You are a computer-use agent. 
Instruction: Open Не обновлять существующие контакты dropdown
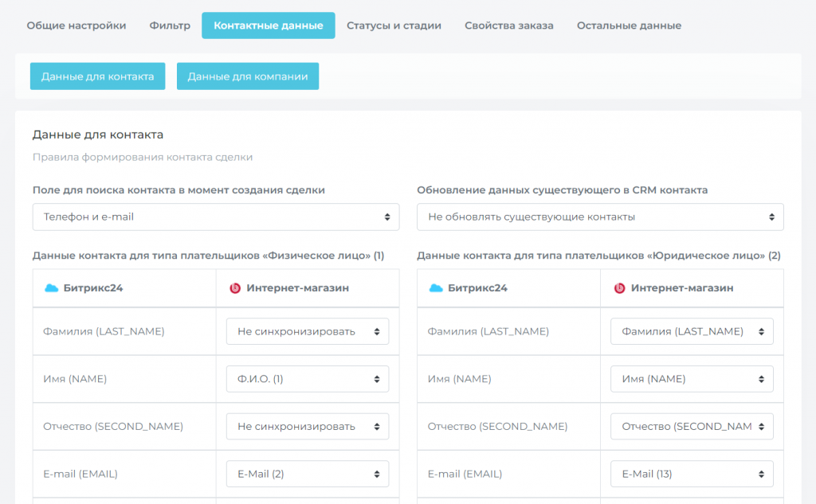[600, 217]
